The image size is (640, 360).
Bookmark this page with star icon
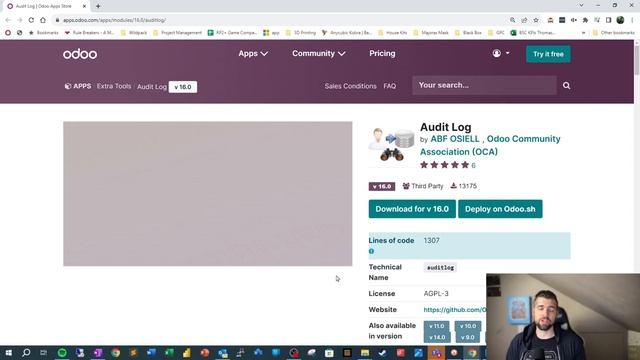pyautogui.click(x=536, y=20)
